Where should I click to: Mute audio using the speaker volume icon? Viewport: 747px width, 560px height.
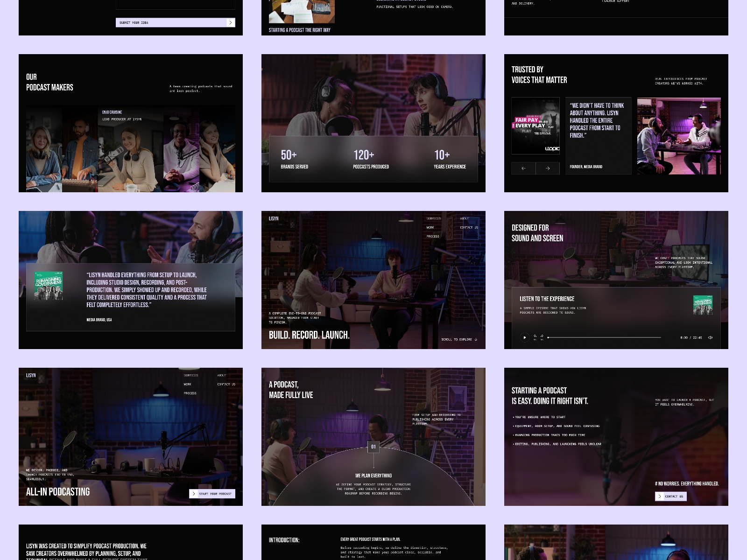click(x=710, y=337)
